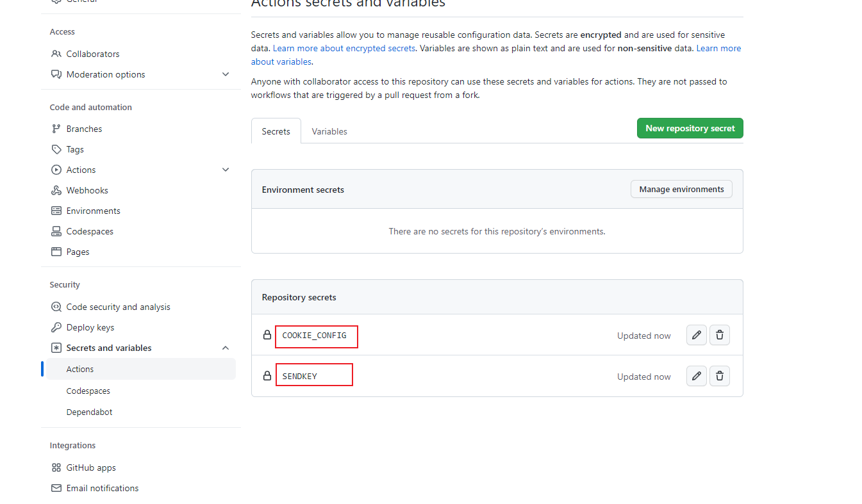Select the Secrets tab

point(276,131)
